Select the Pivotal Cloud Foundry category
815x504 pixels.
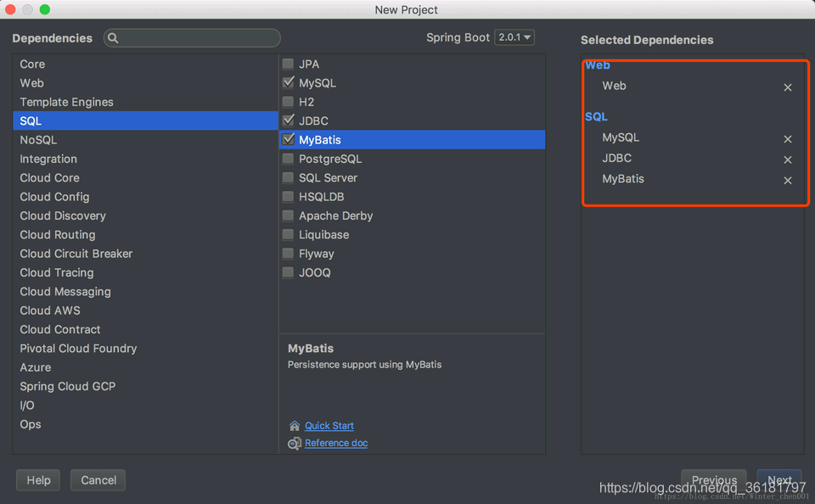click(x=145, y=349)
